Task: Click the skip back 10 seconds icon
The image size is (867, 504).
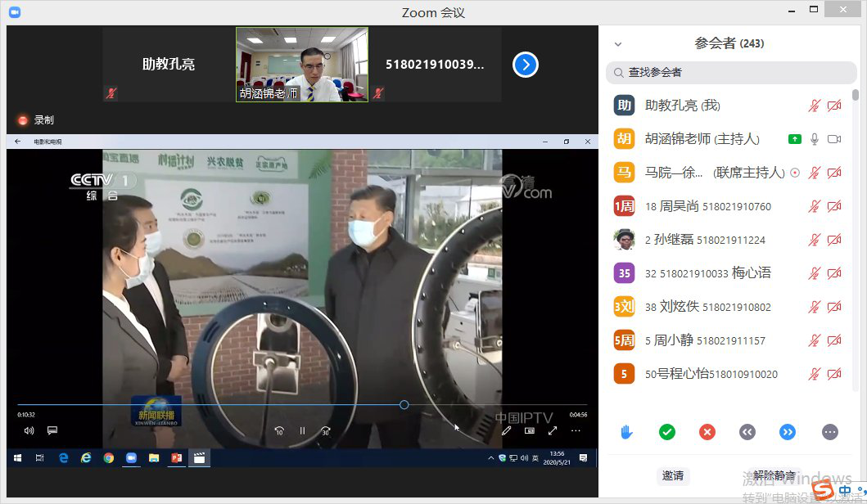Action: click(279, 430)
